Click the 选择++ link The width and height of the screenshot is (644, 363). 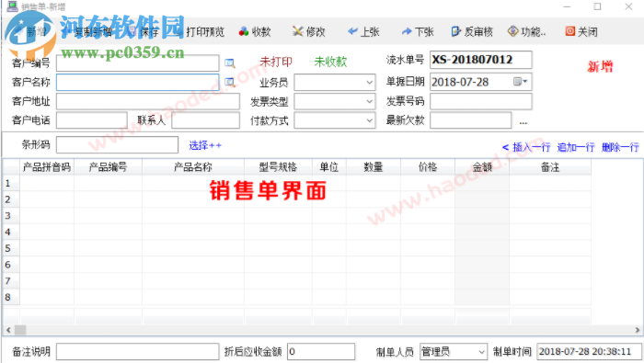point(205,145)
